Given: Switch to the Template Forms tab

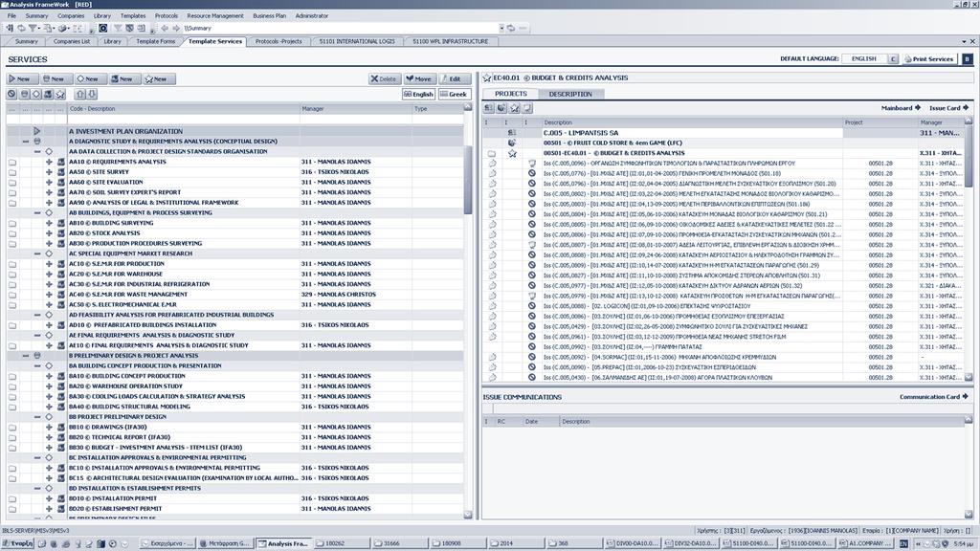Looking at the screenshot, I should (156, 41).
